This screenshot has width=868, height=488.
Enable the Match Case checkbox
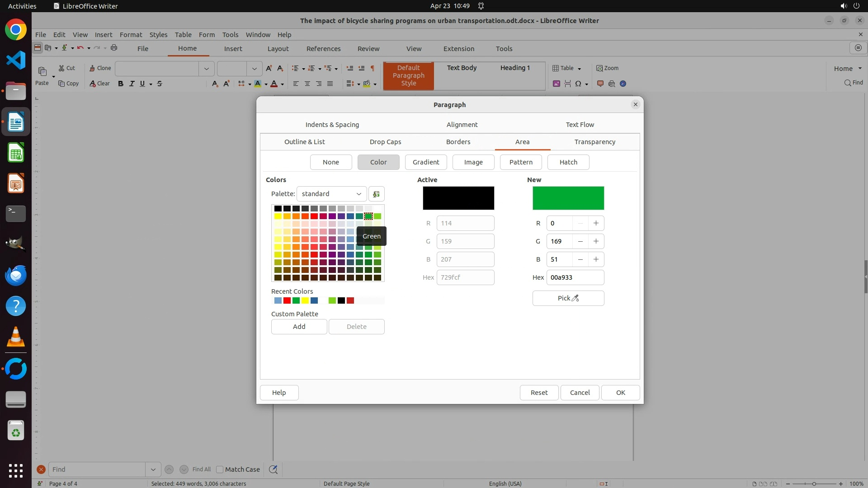[x=220, y=469]
